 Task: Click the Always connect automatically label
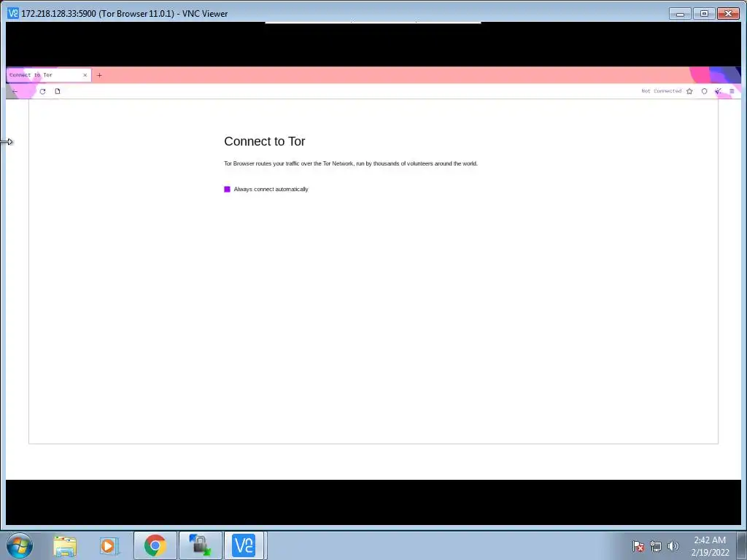[271, 190]
